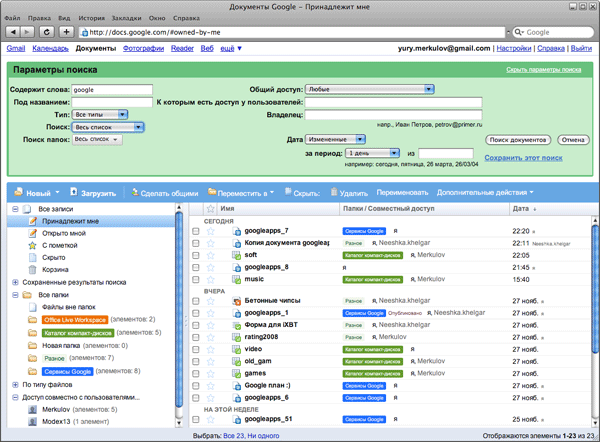Expand Сохраненные результаты поиска tree node
The image size is (600, 442).
pos(15,282)
